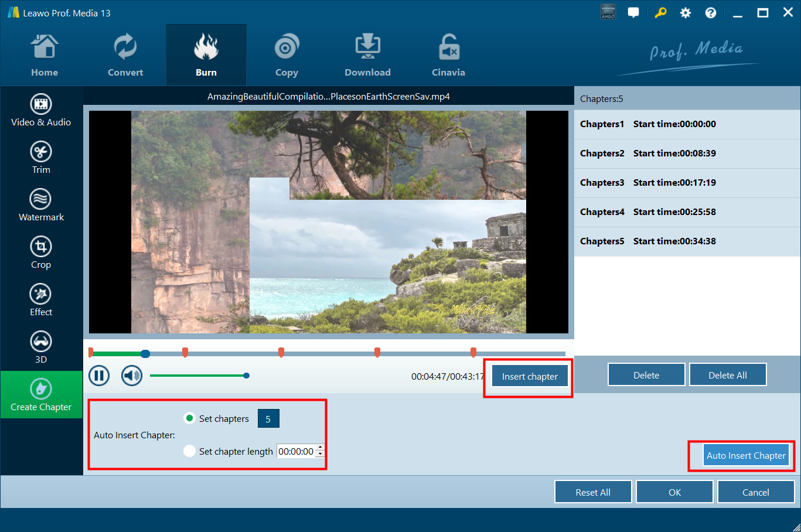Image resolution: width=801 pixels, height=532 pixels.
Task: Open the Watermark editing tool
Action: pyautogui.click(x=41, y=205)
